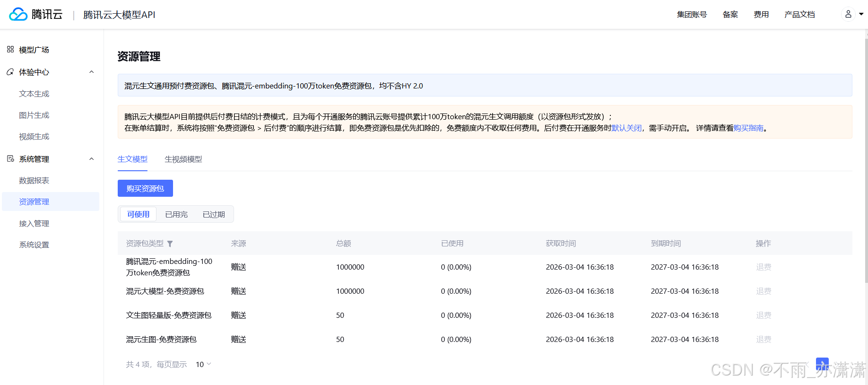Click the 混元生图-免费资源包 cell
The image size is (868, 385).
pos(161,340)
